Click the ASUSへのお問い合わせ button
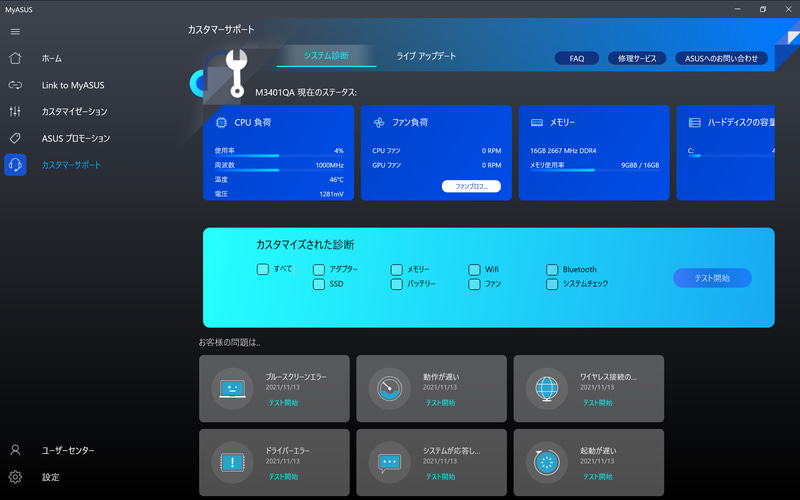The width and height of the screenshot is (800, 500). [x=721, y=58]
